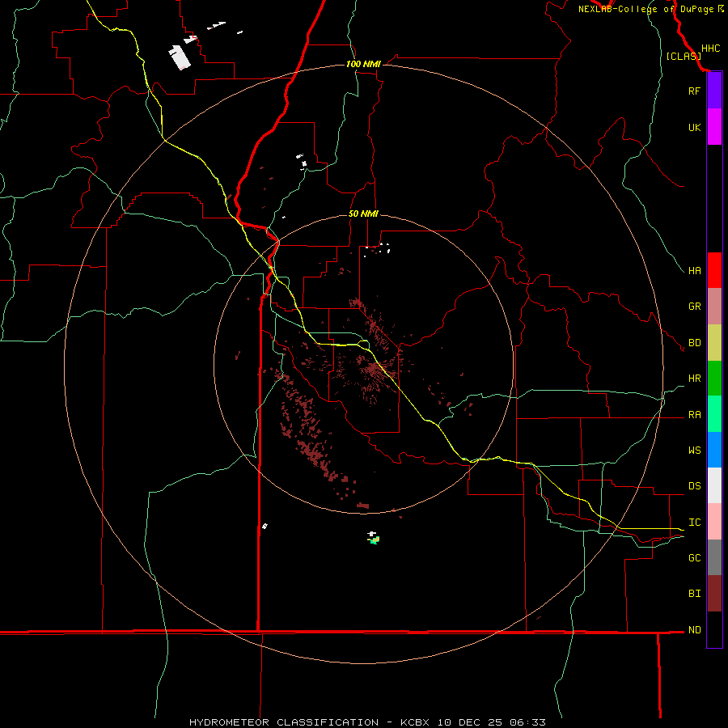Click the GR legend label

[x=694, y=307]
